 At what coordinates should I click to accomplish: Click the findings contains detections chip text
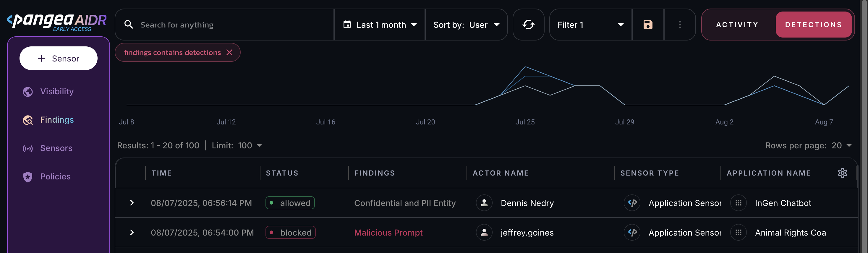click(x=172, y=53)
